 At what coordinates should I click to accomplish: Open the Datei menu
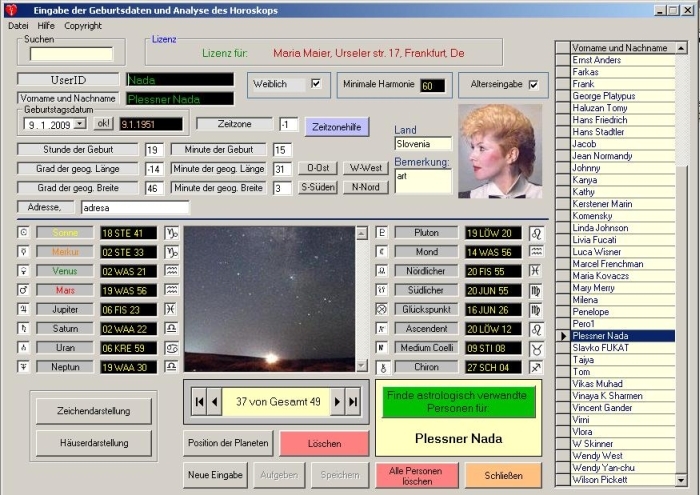[x=18, y=25]
